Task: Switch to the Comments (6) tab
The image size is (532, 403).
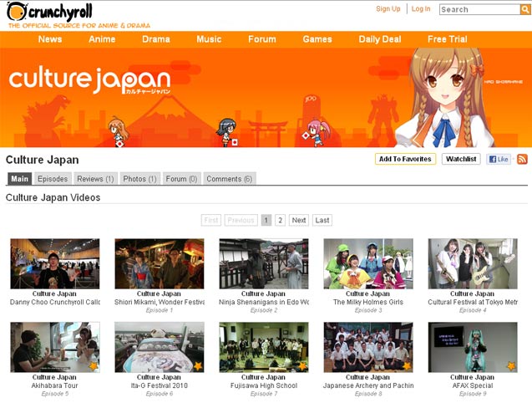Action: pos(230,179)
